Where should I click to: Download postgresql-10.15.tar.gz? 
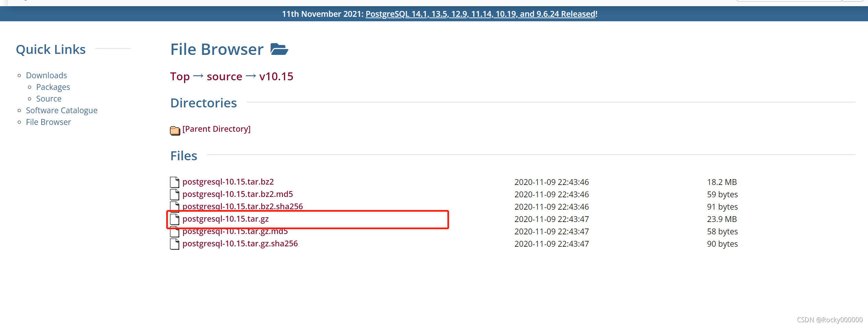pyautogui.click(x=226, y=219)
